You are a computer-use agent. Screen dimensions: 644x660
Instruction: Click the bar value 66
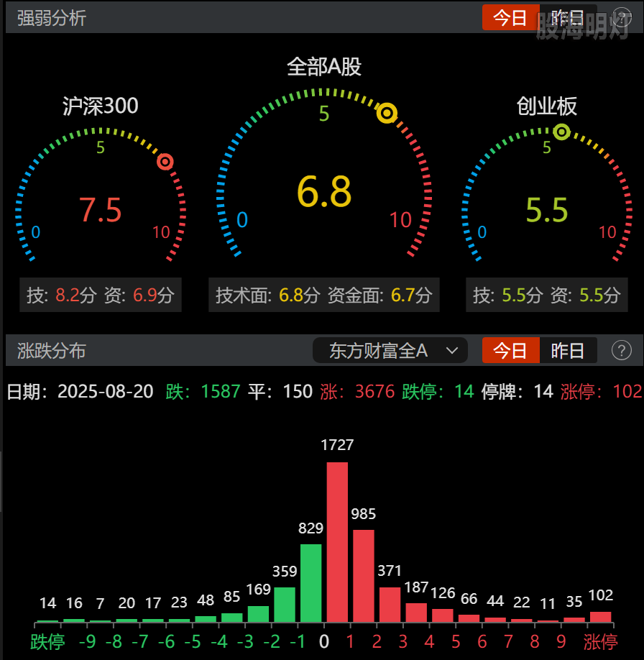click(x=469, y=599)
